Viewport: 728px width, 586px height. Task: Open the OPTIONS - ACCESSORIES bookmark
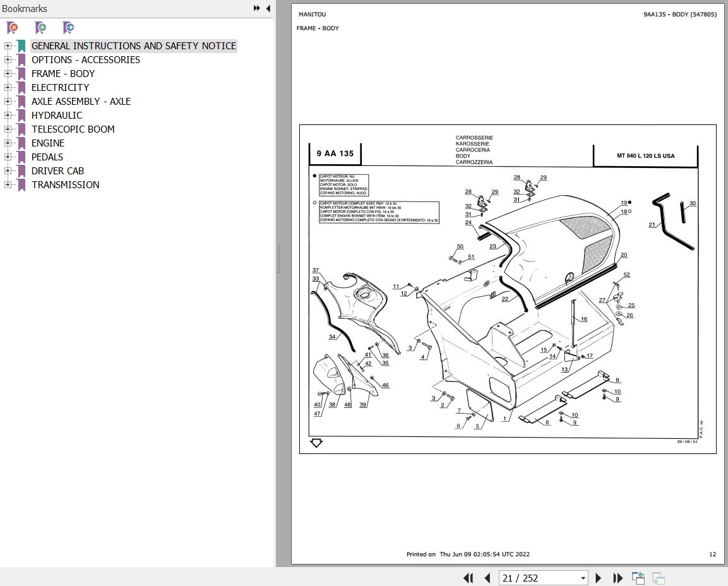(85, 59)
